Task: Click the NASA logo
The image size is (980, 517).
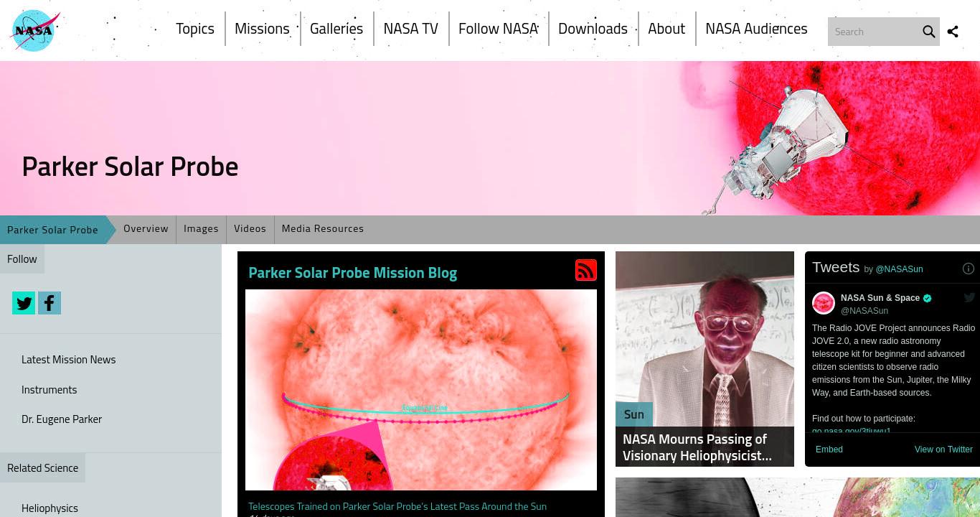Action: pos(35,31)
